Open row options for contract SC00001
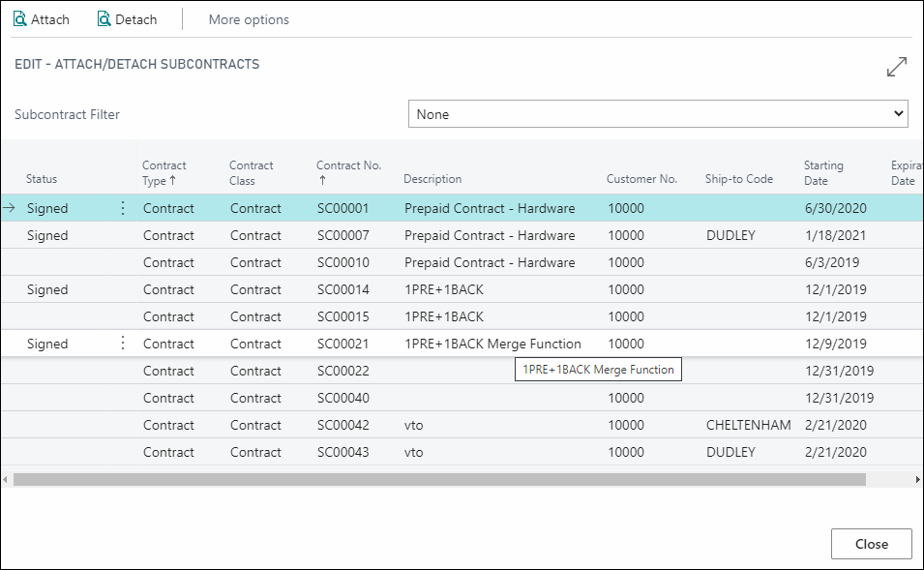924x570 pixels. [123, 208]
